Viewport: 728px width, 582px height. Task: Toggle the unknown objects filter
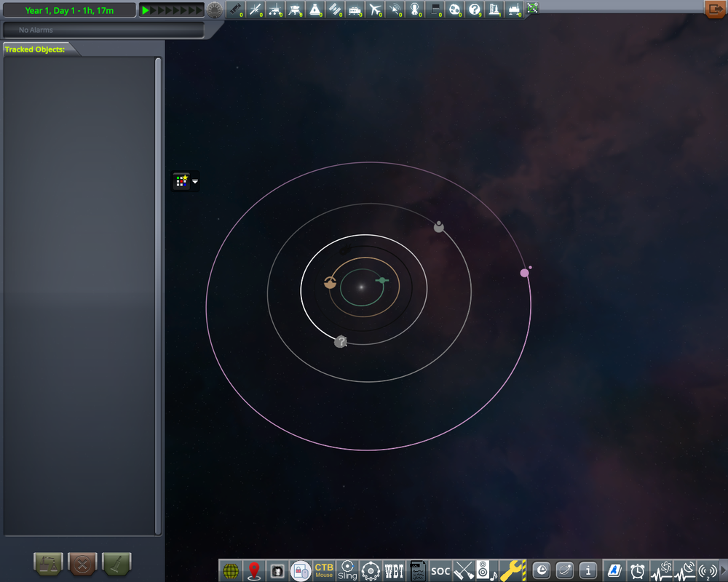tap(475, 9)
